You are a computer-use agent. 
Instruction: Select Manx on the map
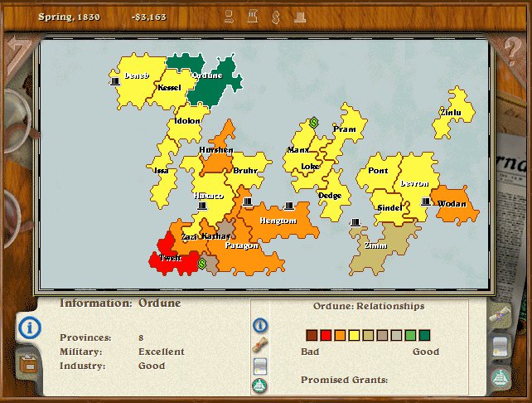298,150
